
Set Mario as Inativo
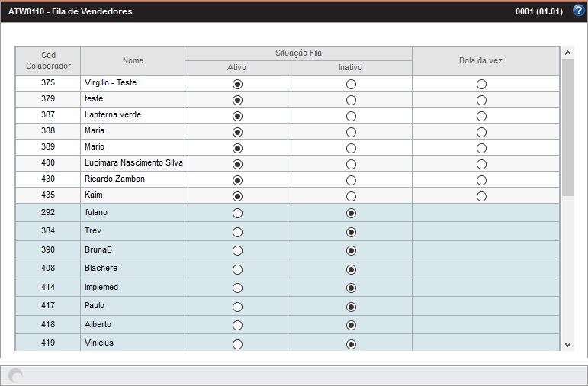click(351, 148)
